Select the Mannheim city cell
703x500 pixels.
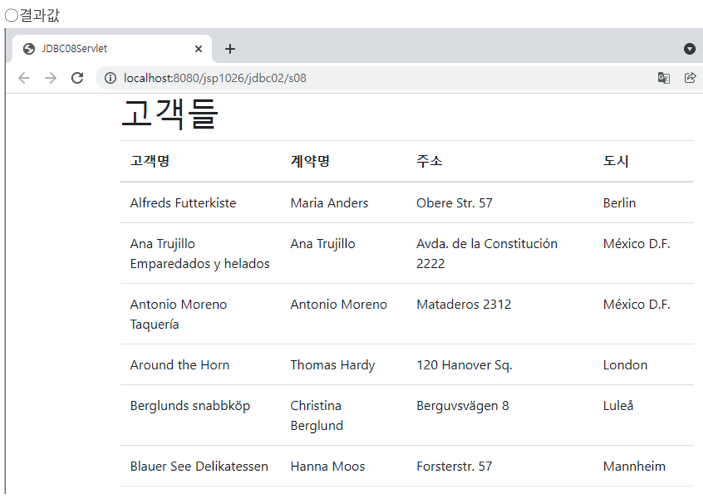pos(634,466)
